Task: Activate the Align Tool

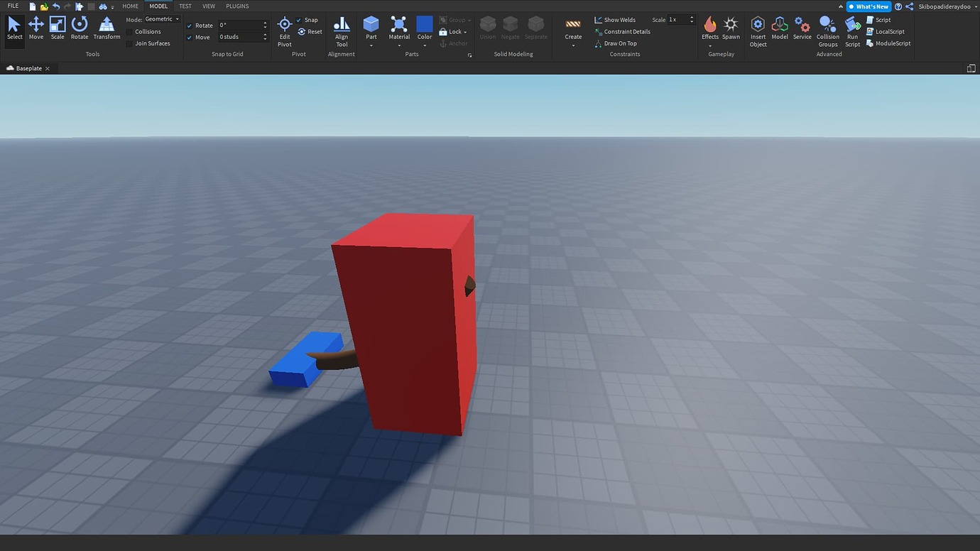Action: [x=341, y=28]
